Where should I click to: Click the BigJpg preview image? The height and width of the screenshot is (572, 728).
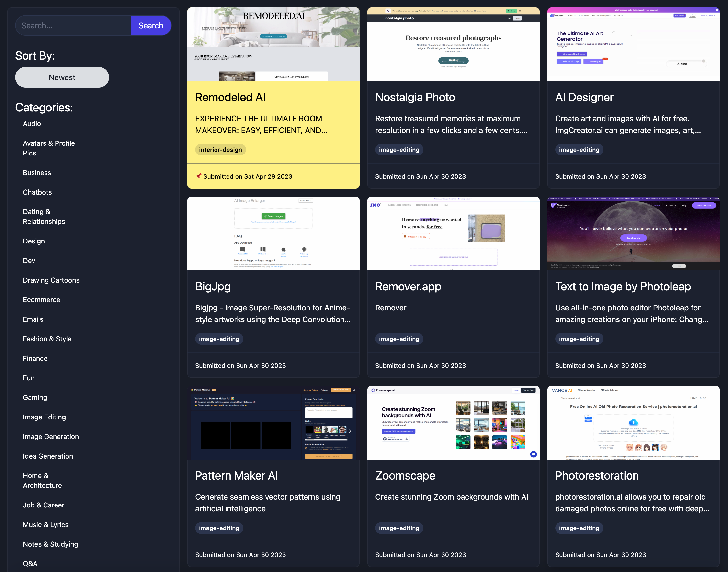273,233
